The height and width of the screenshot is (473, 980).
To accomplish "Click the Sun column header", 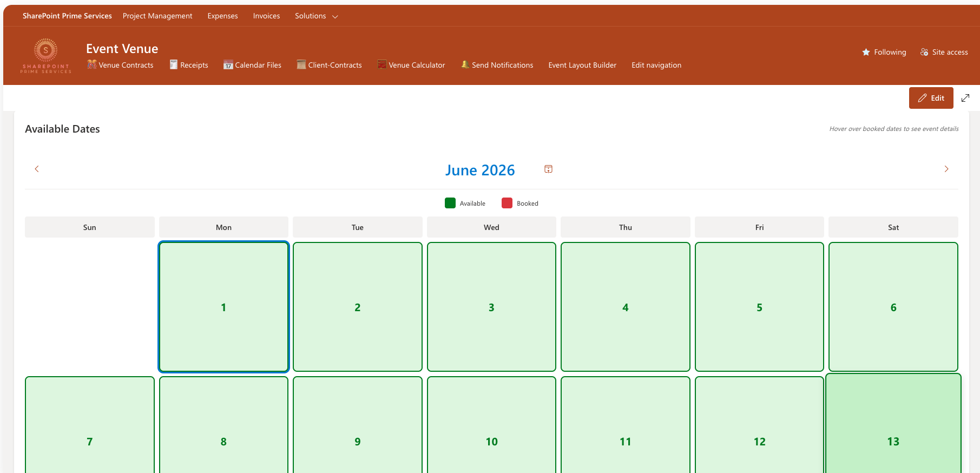I will pos(90,227).
